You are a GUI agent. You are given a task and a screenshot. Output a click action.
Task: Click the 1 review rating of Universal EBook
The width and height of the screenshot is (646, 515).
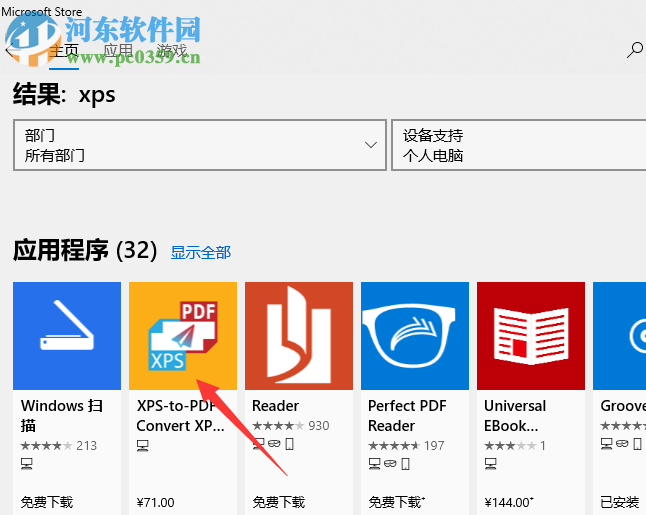pos(515,445)
